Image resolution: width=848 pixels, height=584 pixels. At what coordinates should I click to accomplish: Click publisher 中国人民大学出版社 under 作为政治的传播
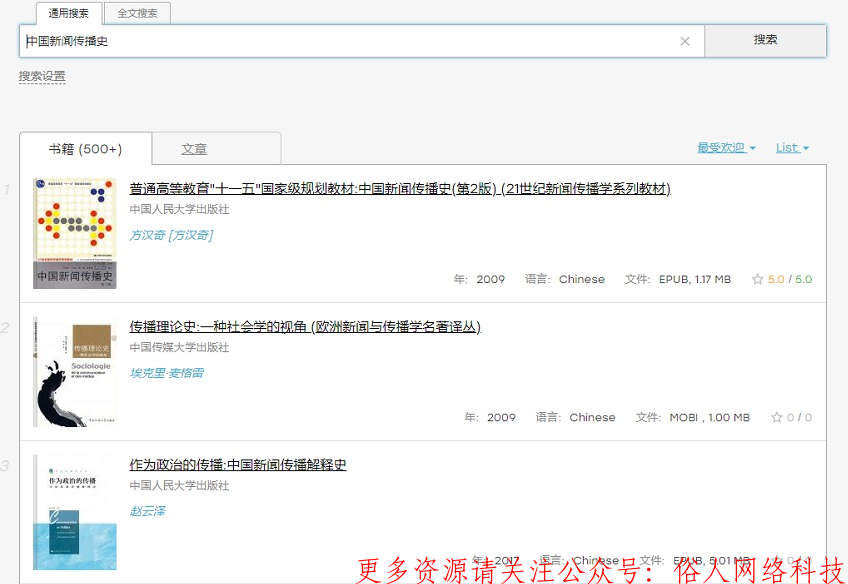pos(180,486)
